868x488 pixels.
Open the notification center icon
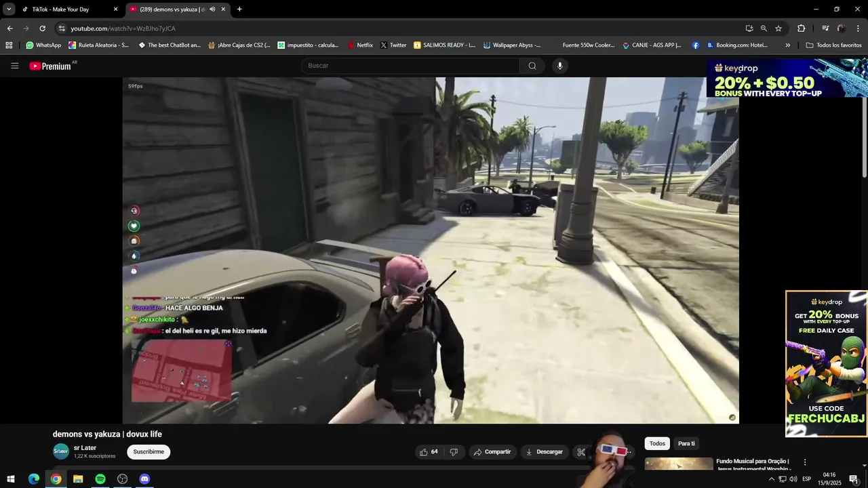tap(854, 479)
